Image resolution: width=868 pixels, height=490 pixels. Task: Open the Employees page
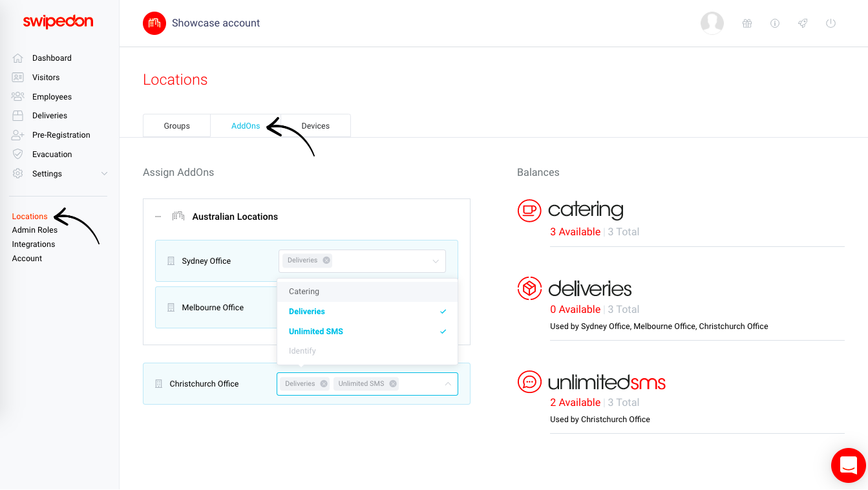pos(52,97)
